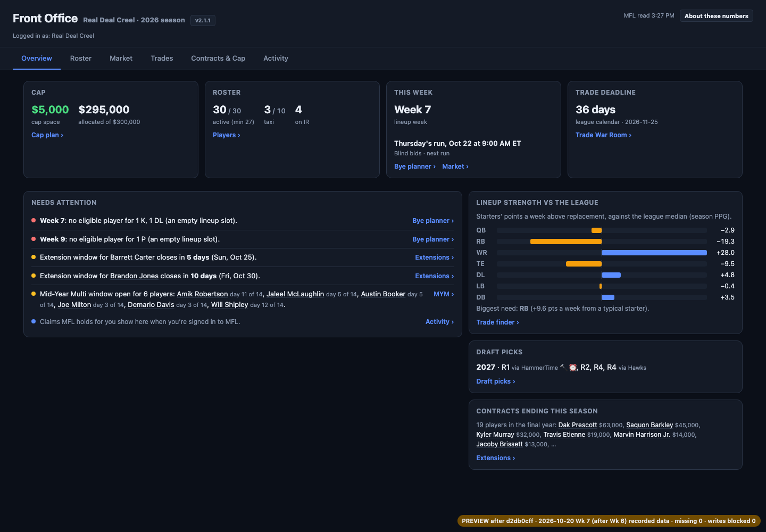The height and width of the screenshot is (532, 766).
Task: Switch to the Overview tab
Action: click(x=37, y=59)
